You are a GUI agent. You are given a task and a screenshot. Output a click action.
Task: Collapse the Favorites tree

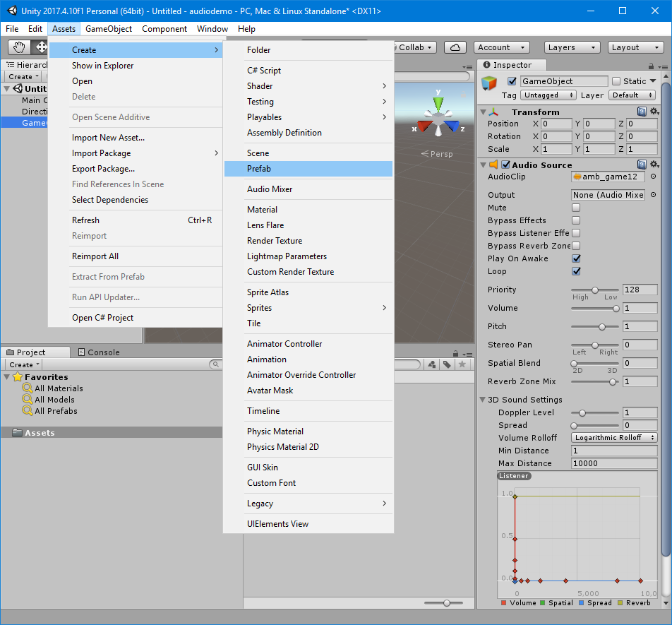pos(7,377)
